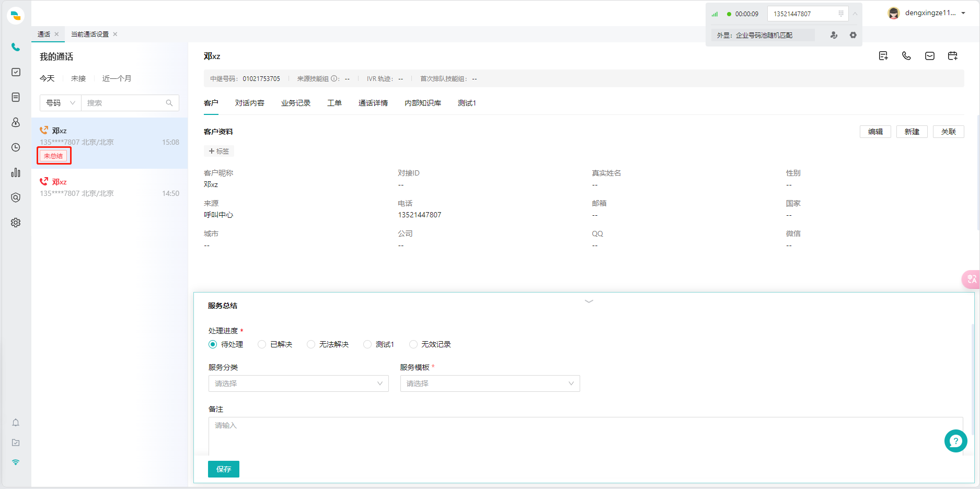Open the notifications bell icon
Screen dimensions: 980x489
point(16,423)
